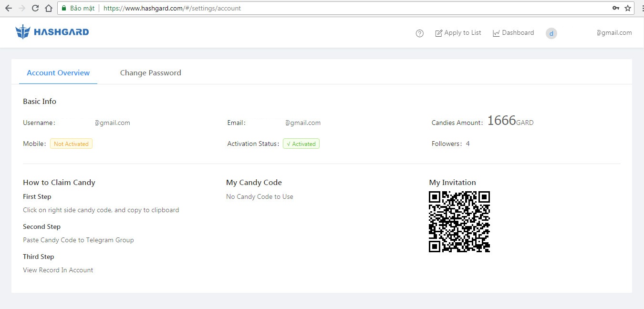Click the No Candy Code to Use text
The width and height of the screenshot is (644, 309).
coord(260,197)
